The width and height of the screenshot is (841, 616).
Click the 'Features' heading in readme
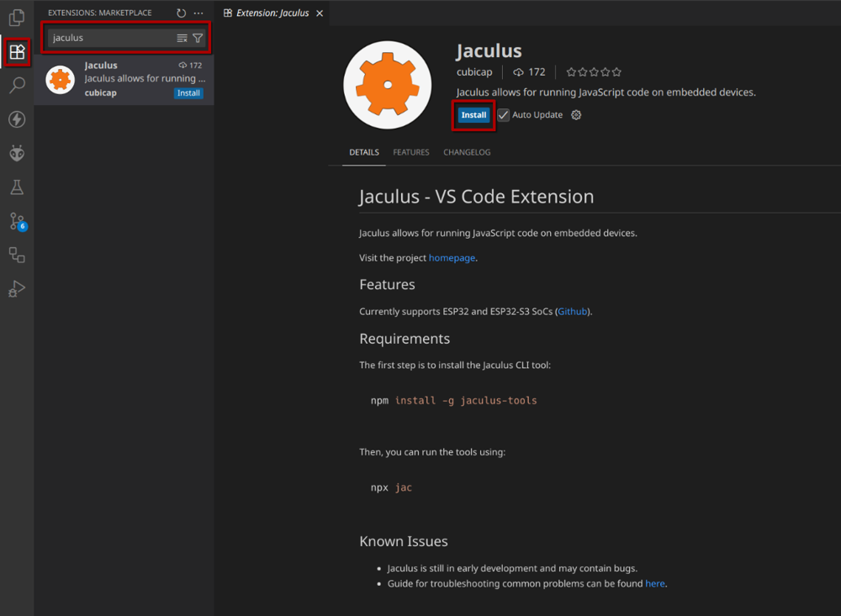[387, 285]
